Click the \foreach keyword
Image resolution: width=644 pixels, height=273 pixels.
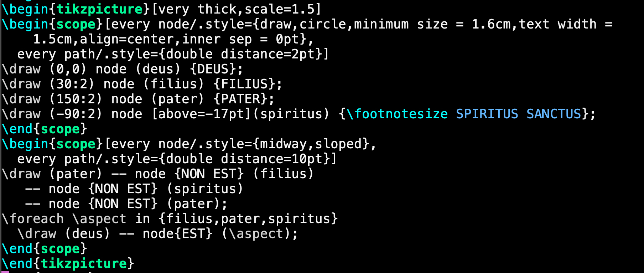pos(33,219)
